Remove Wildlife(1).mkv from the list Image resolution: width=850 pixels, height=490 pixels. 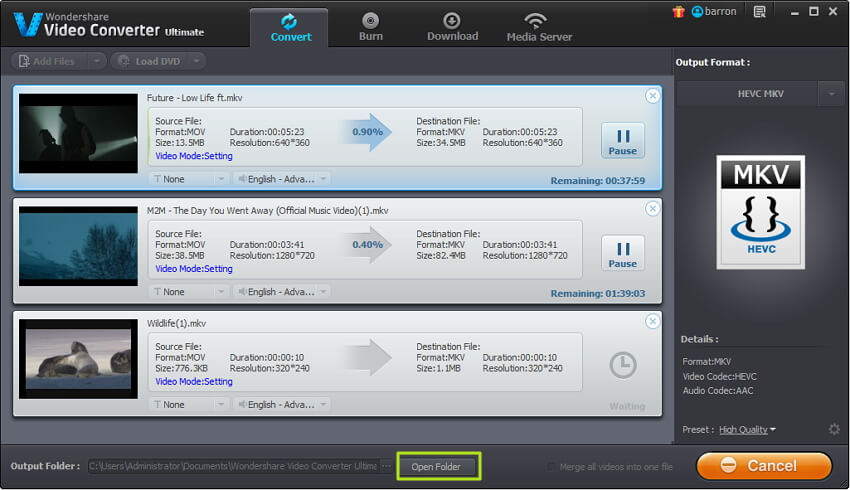(x=652, y=321)
